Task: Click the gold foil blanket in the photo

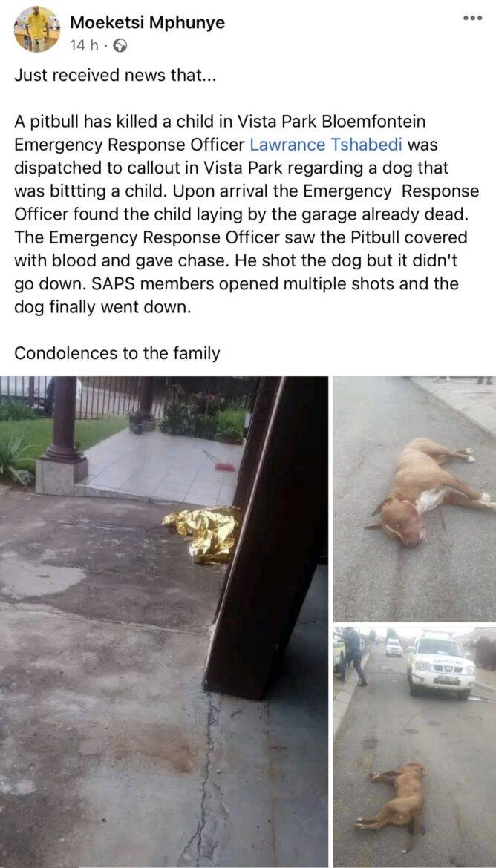Action: pyautogui.click(x=203, y=534)
